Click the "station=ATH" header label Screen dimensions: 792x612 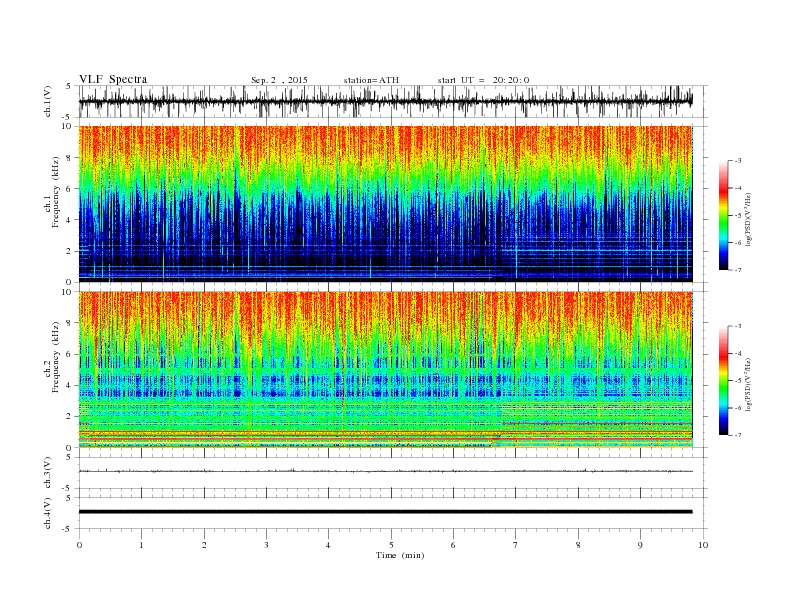click(x=371, y=80)
